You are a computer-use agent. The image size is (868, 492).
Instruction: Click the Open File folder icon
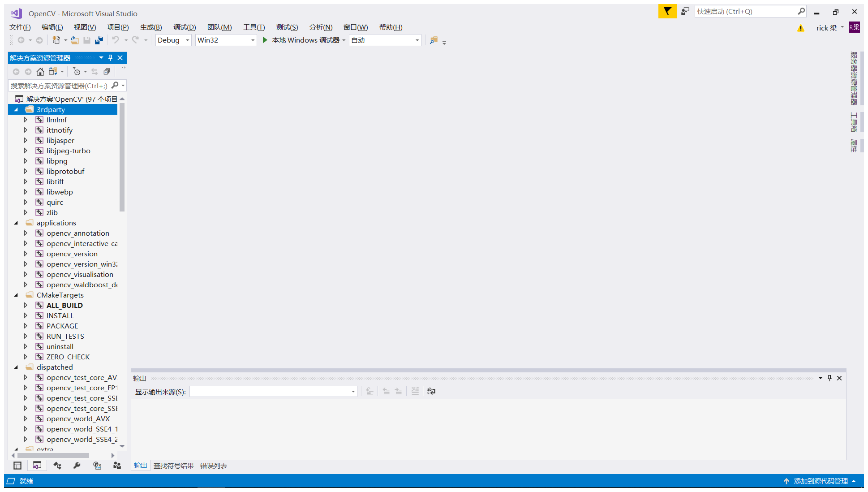[75, 40]
